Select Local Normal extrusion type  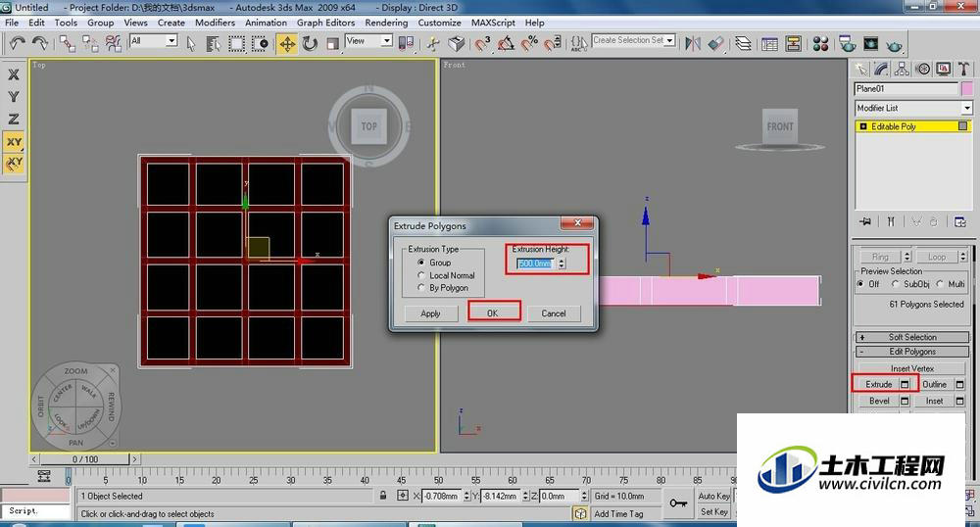pyautogui.click(x=420, y=275)
